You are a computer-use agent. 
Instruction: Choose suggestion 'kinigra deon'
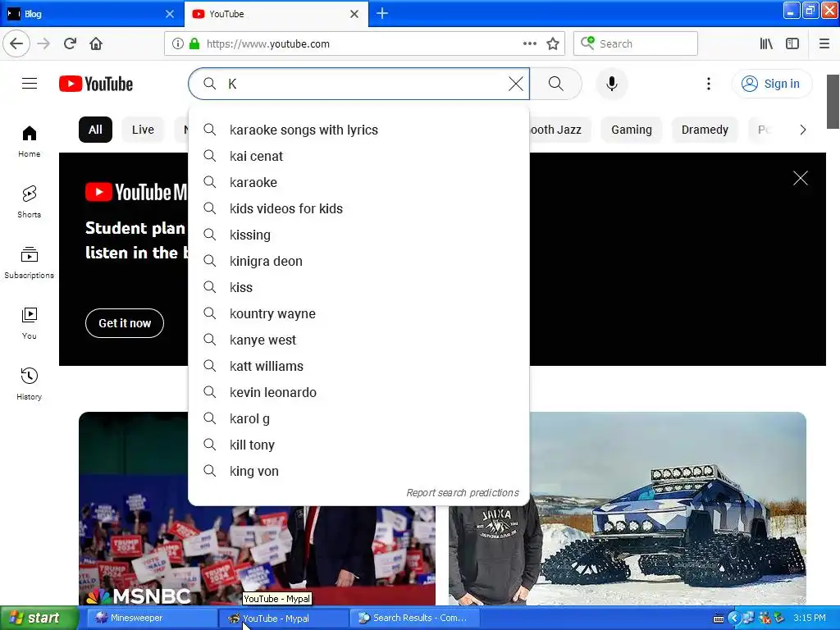(359, 261)
